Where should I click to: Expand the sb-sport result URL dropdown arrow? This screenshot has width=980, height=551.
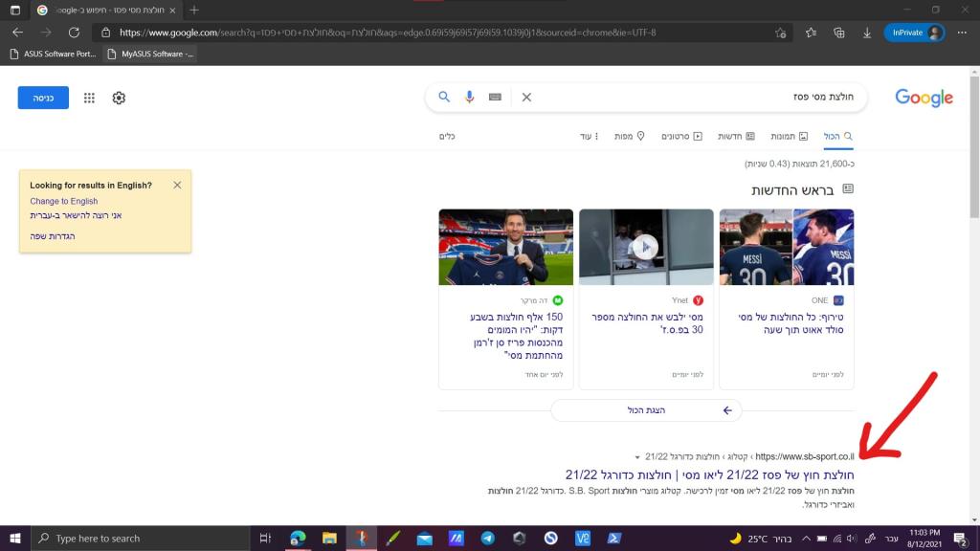point(636,457)
